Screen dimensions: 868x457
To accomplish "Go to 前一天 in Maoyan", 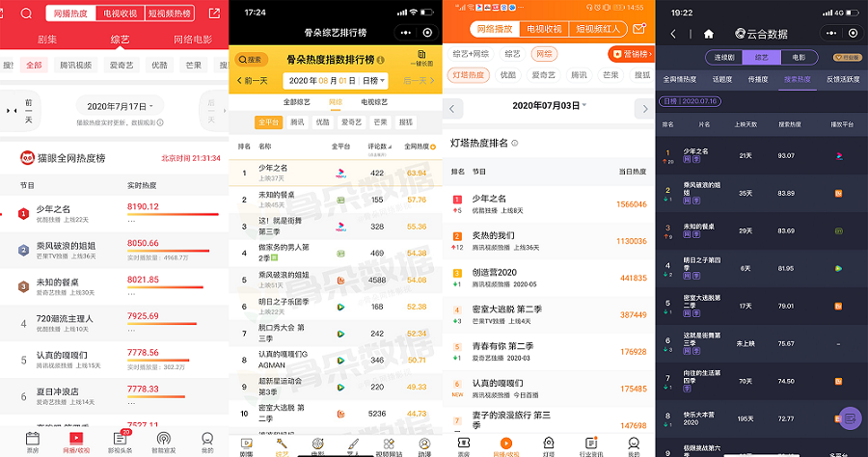I will tap(20, 111).
